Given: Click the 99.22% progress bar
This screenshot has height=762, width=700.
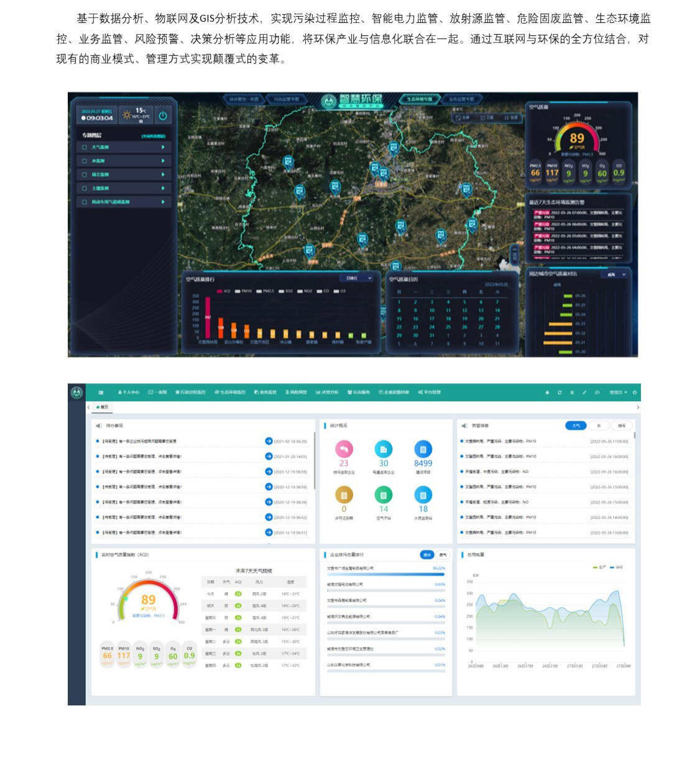Looking at the screenshot, I should pyautogui.click(x=385, y=574).
